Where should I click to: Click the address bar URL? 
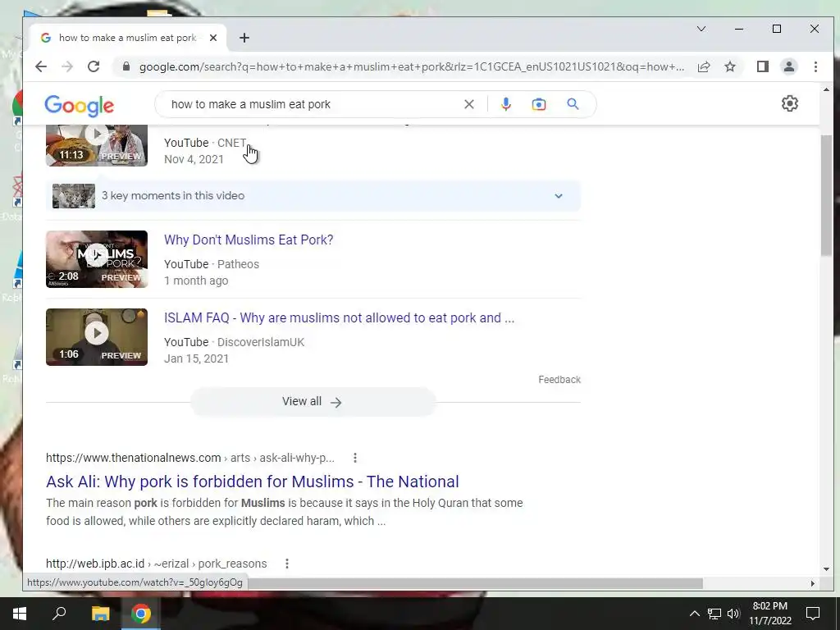pyautogui.click(x=412, y=66)
